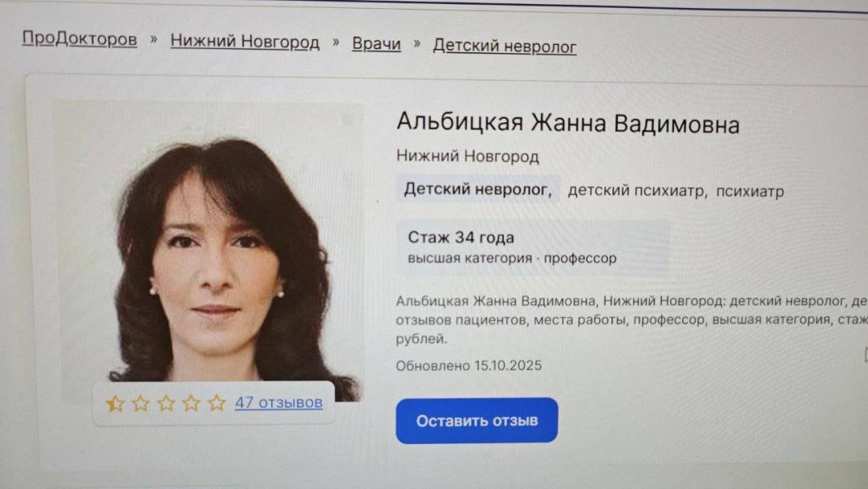Viewport: 868px width, 489px height.
Task: Open the ПроДокторов breadcrumb home link
Action: click(x=79, y=38)
